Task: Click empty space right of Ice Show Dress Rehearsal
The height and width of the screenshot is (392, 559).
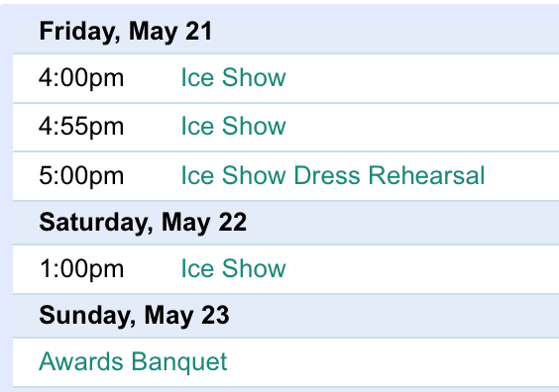Action: pos(522,176)
